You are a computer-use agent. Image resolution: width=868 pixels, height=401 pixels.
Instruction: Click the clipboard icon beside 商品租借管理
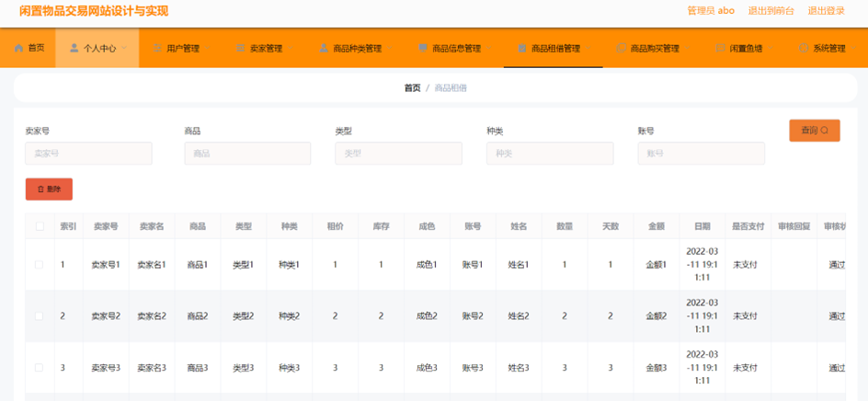click(x=522, y=48)
